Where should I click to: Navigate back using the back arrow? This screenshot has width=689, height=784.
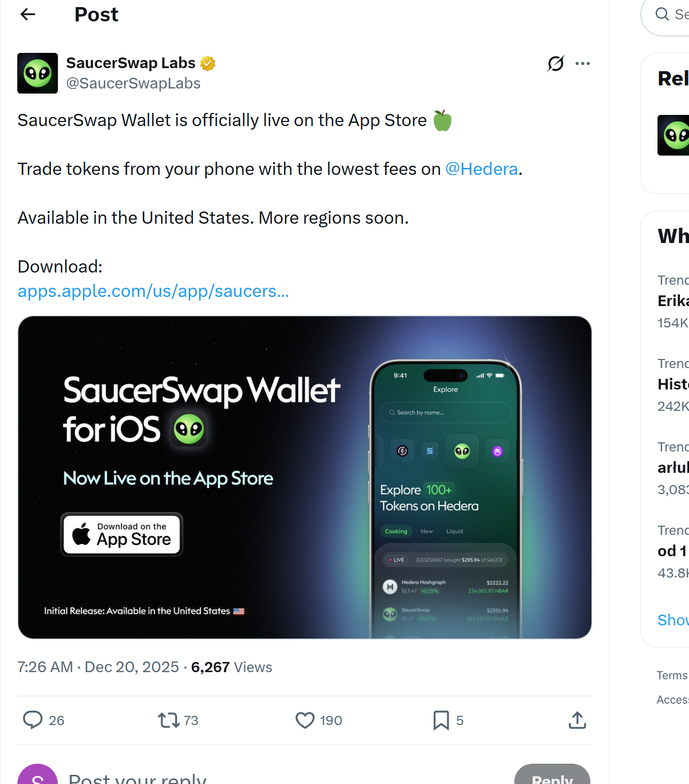[x=27, y=14]
